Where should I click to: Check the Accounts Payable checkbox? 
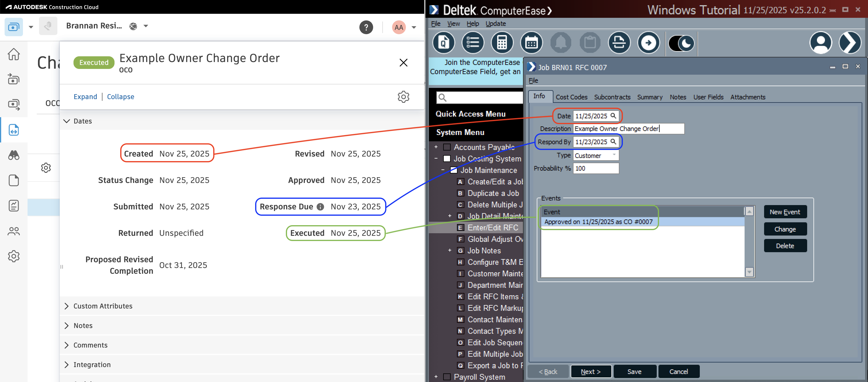[447, 147]
